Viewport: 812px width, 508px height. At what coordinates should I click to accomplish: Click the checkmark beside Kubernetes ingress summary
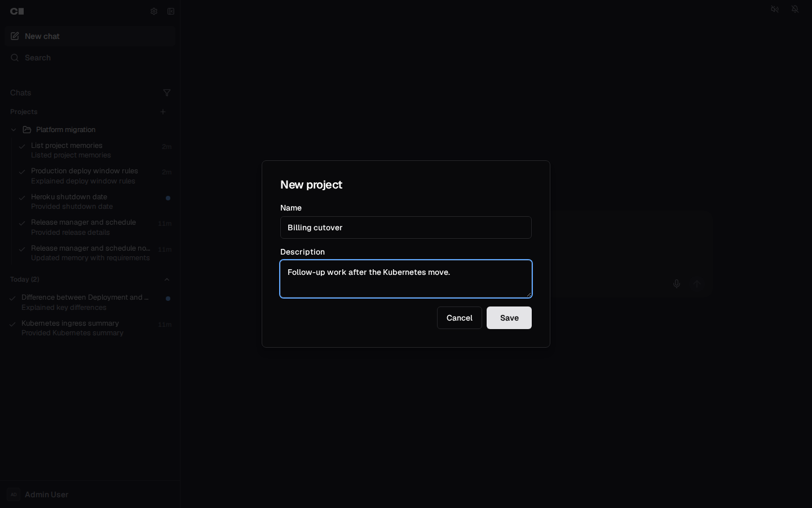[x=12, y=324]
